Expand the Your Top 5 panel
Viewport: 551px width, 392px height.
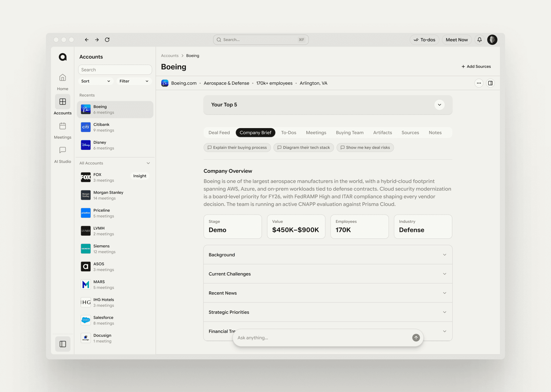pos(440,105)
